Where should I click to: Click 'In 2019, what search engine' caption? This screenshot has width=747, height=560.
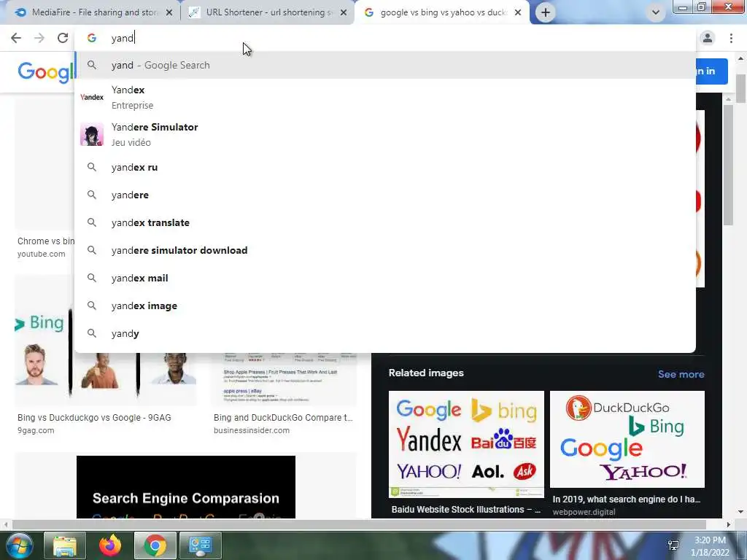[x=626, y=499]
